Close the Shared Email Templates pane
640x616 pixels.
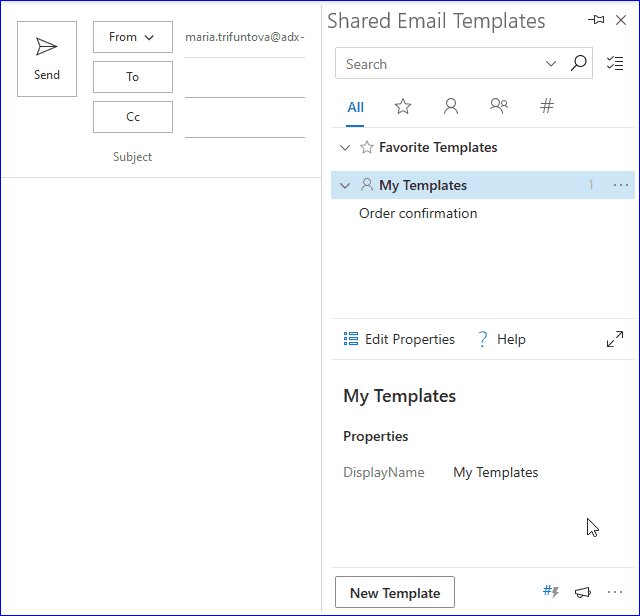tap(621, 20)
